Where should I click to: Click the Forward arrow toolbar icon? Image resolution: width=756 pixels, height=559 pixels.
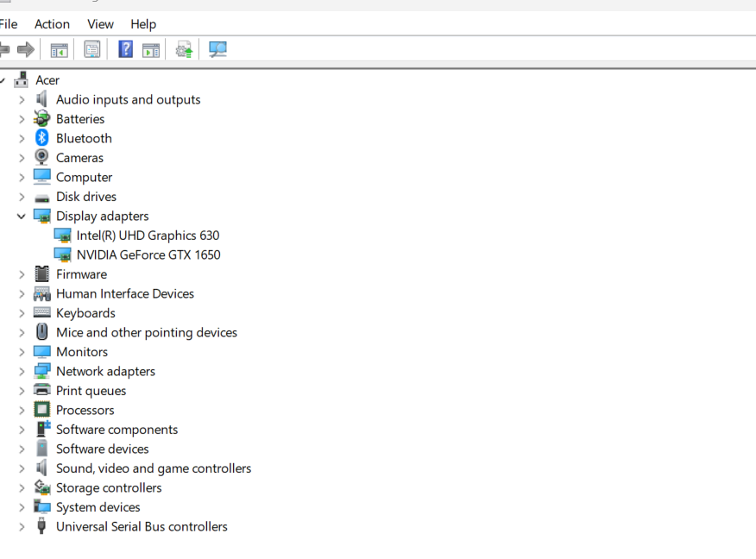point(26,49)
